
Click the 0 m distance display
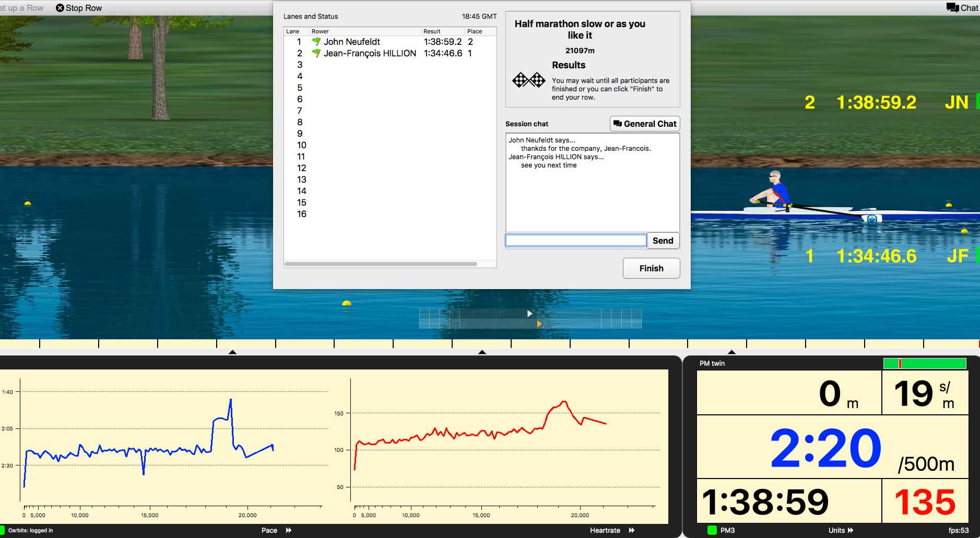tap(789, 393)
